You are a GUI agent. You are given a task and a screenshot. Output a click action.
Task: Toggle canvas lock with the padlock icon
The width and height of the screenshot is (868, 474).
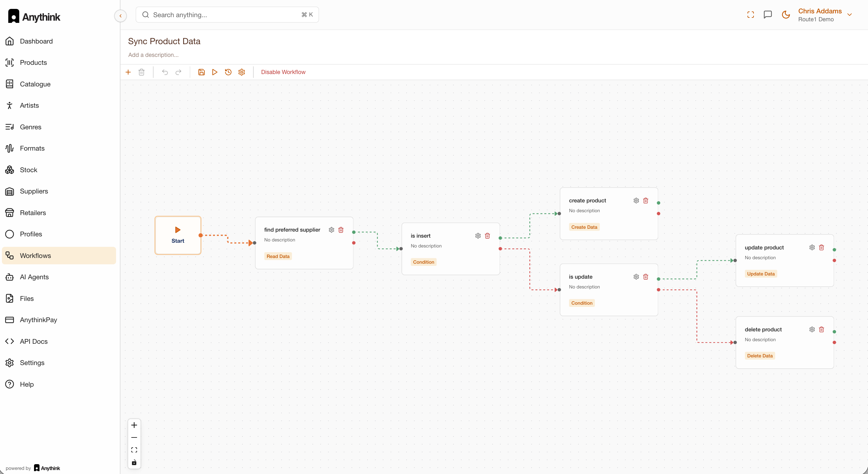pyautogui.click(x=134, y=462)
